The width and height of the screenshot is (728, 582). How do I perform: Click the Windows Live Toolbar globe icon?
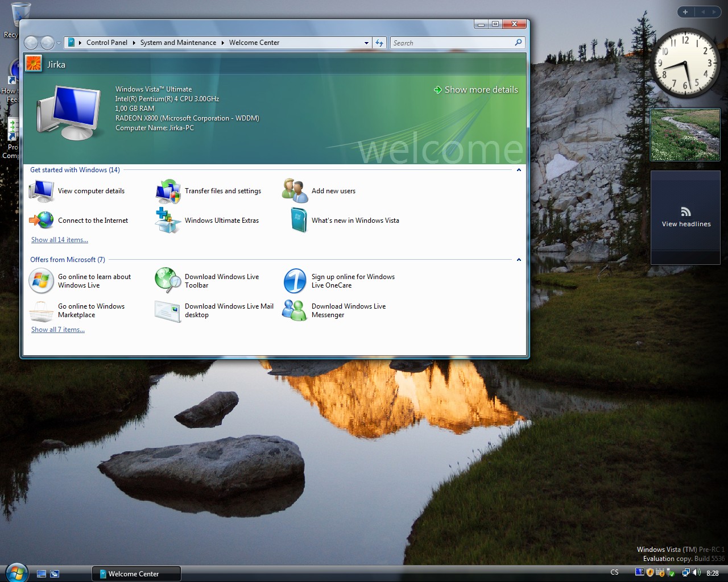168,280
